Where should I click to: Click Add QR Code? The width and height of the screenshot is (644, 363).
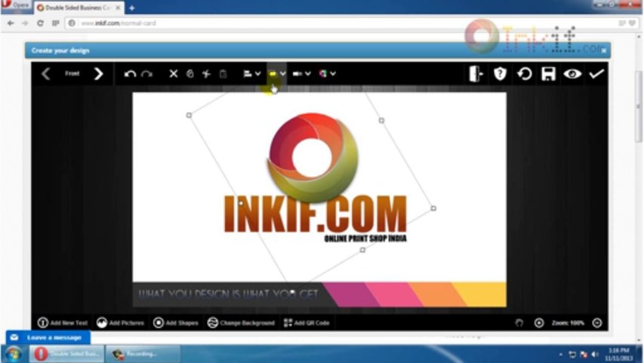point(306,323)
